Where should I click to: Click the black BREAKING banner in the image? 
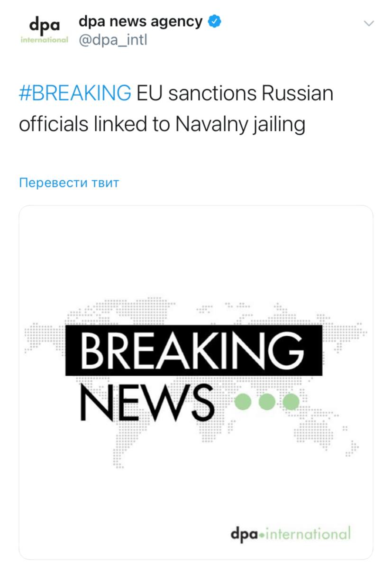[x=193, y=350]
